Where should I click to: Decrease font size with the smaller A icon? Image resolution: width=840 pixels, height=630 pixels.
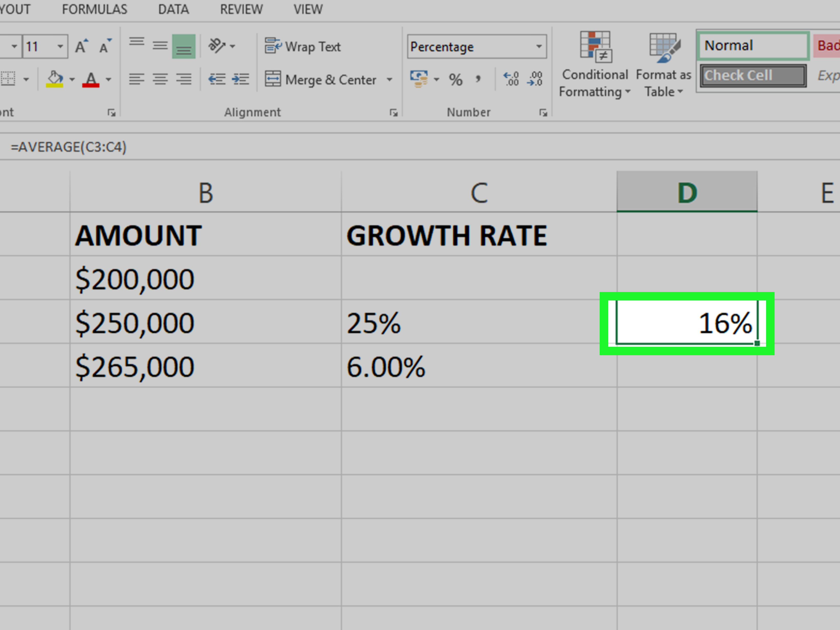[105, 46]
